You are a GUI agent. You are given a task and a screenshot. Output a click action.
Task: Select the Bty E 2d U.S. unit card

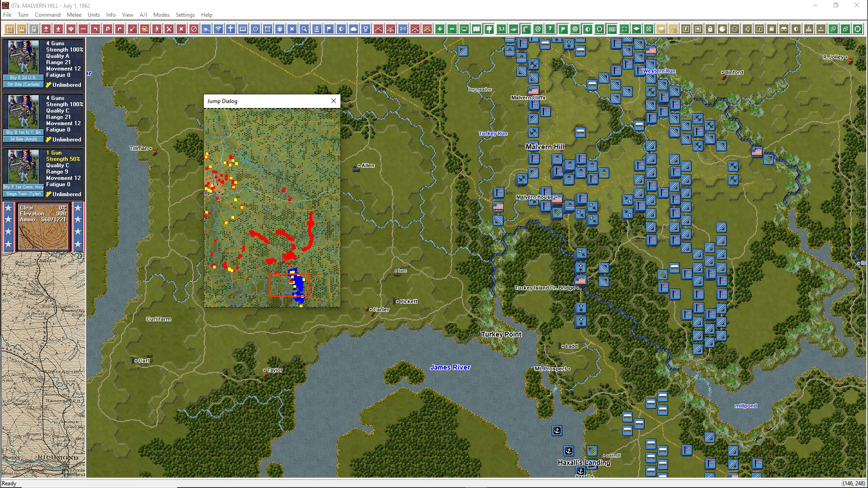[43, 63]
